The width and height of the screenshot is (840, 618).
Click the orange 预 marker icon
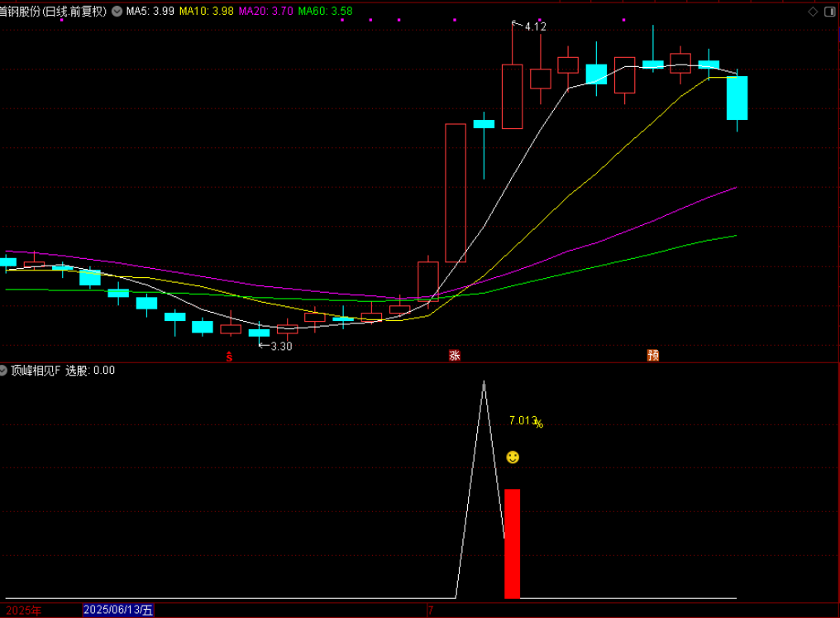pyautogui.click(x=653, y=356)
